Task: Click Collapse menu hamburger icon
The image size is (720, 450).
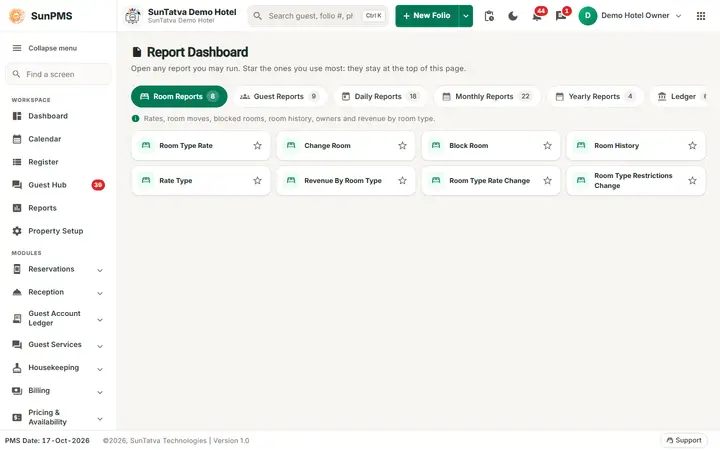Action: point(17,48)
